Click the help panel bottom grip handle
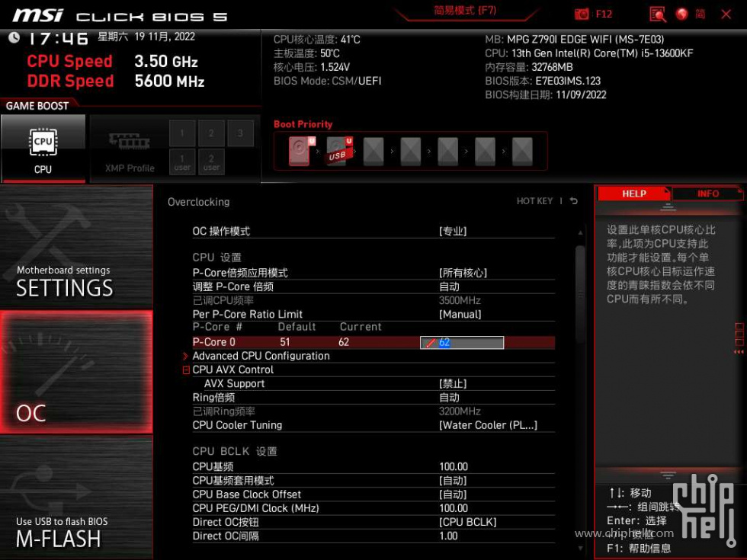 pos(668,475)
